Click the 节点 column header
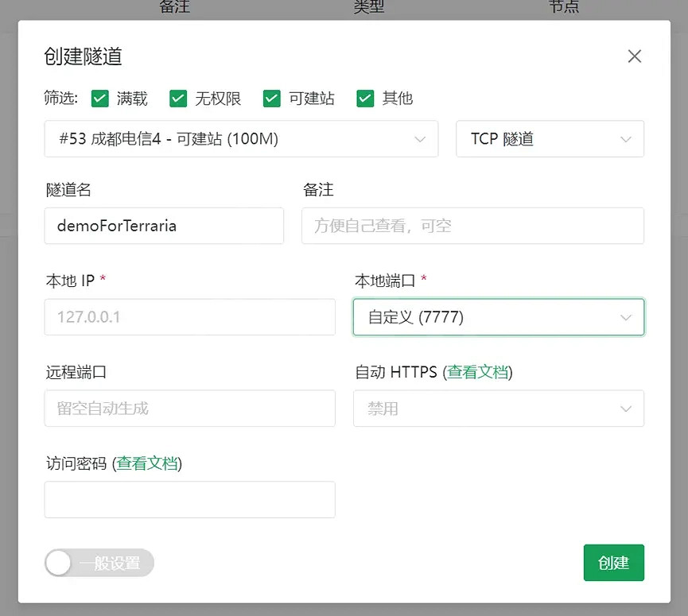 [564, 6]
